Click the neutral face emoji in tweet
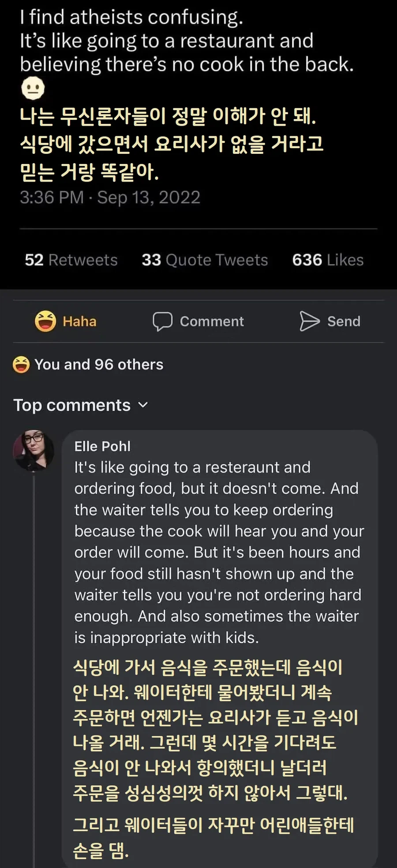 pos(33,88)
